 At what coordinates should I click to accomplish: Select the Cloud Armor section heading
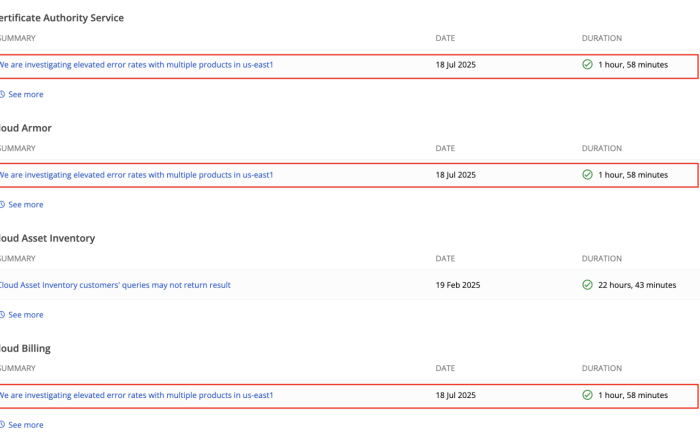25,128
